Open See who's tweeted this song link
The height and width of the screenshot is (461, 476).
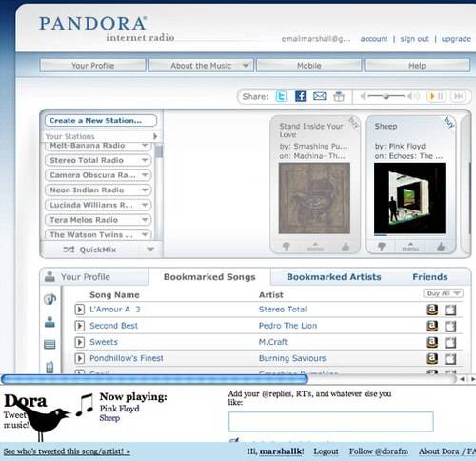tap(67, 451)
